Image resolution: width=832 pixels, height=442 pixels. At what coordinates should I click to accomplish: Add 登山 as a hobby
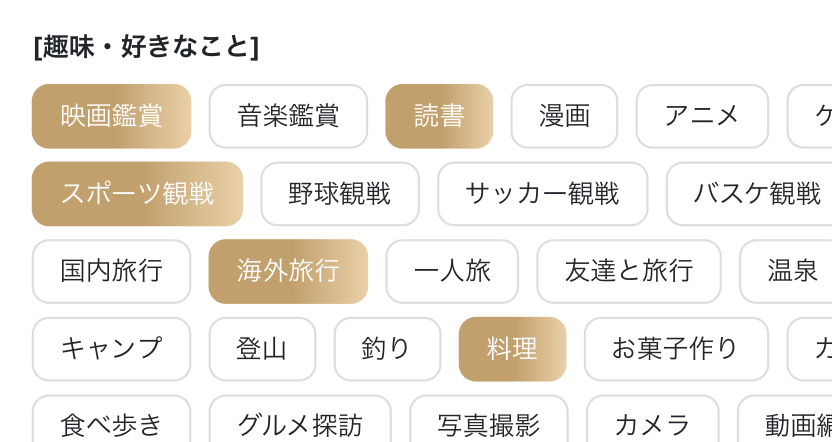262,349
